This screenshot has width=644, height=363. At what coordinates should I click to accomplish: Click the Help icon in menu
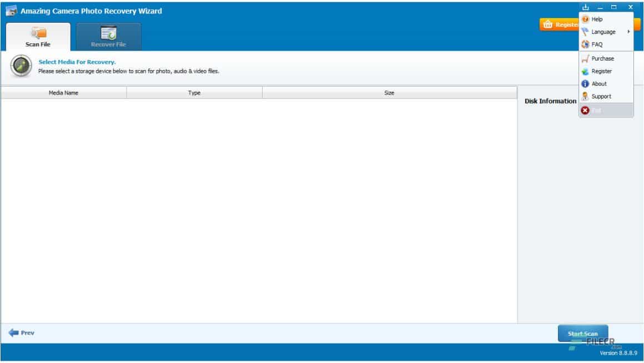pyautogui.click(x=585, y=19)
